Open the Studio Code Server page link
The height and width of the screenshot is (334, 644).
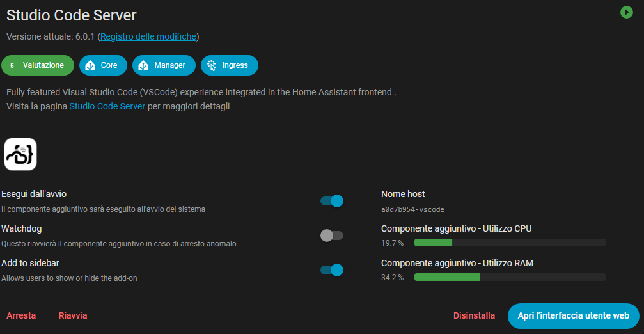pyautogui.click(x=107, y=106)
